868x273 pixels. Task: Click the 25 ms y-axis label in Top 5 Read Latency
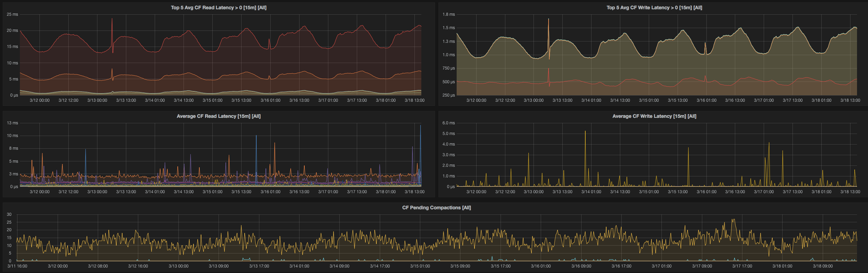(x=12, y=14)
